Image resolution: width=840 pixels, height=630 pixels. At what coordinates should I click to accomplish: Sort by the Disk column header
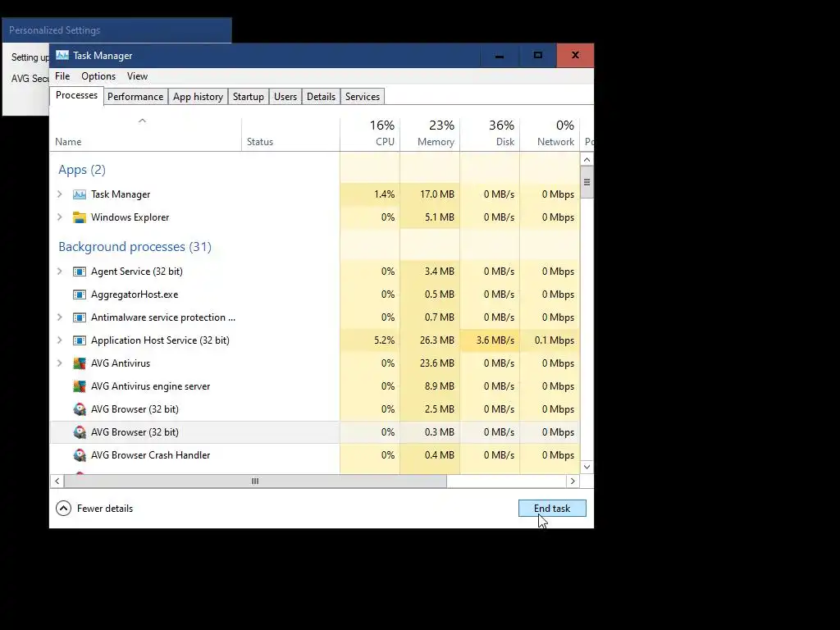tap(490, 134)
